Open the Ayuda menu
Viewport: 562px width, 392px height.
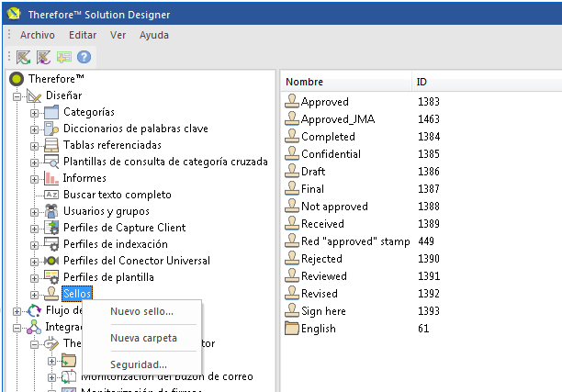pos(154,35)
